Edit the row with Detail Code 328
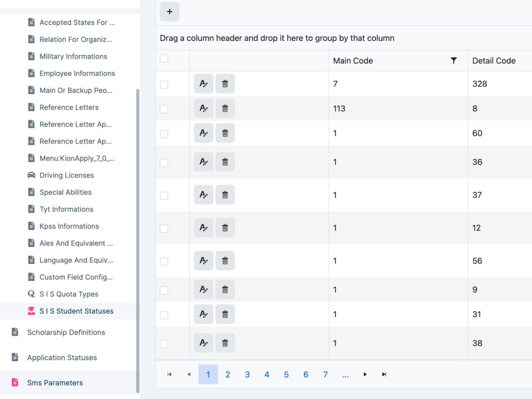 (x=204, y=84)
